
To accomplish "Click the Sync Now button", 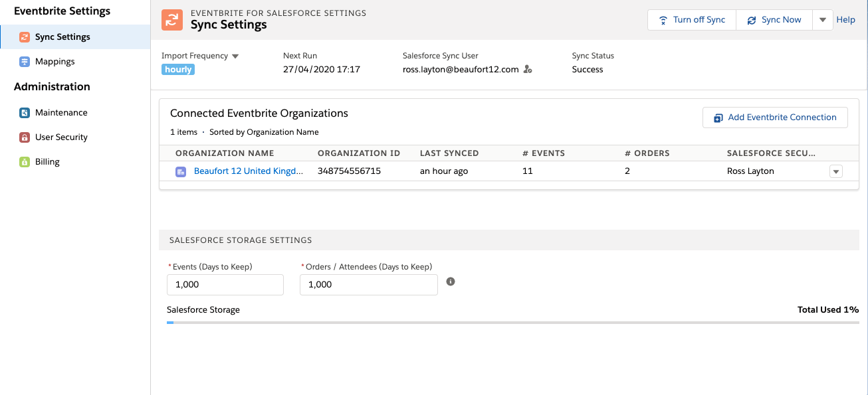I will tap(774, 20).
